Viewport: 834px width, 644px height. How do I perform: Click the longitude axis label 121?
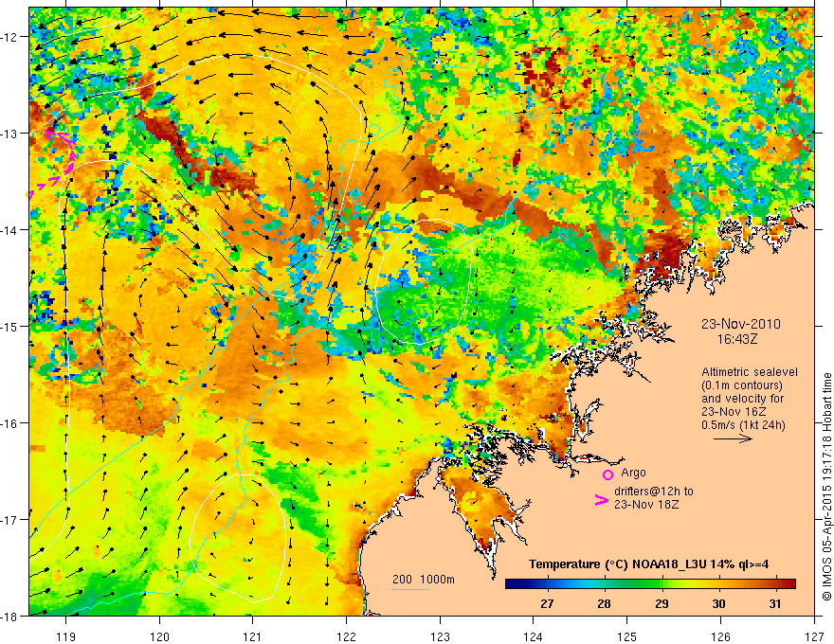pos(253,636)
